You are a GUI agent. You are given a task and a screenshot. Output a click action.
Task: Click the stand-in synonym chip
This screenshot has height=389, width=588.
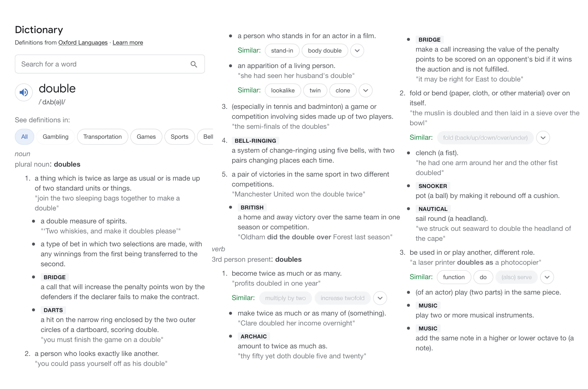tap(282, 51)
